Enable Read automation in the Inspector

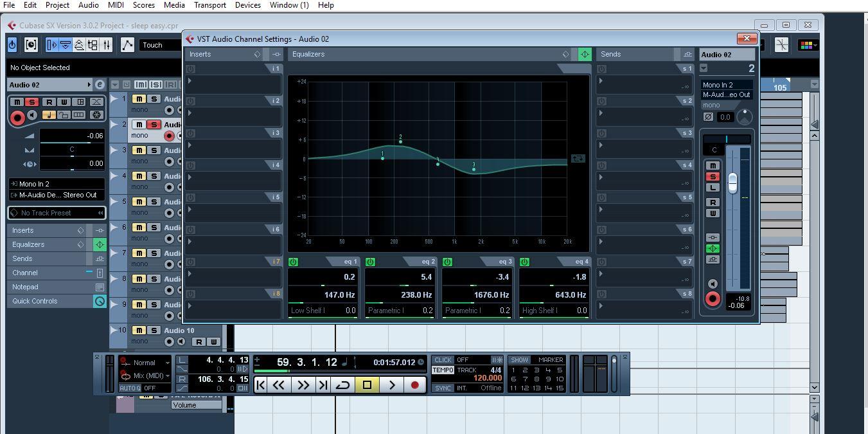(x=49, y=102)
